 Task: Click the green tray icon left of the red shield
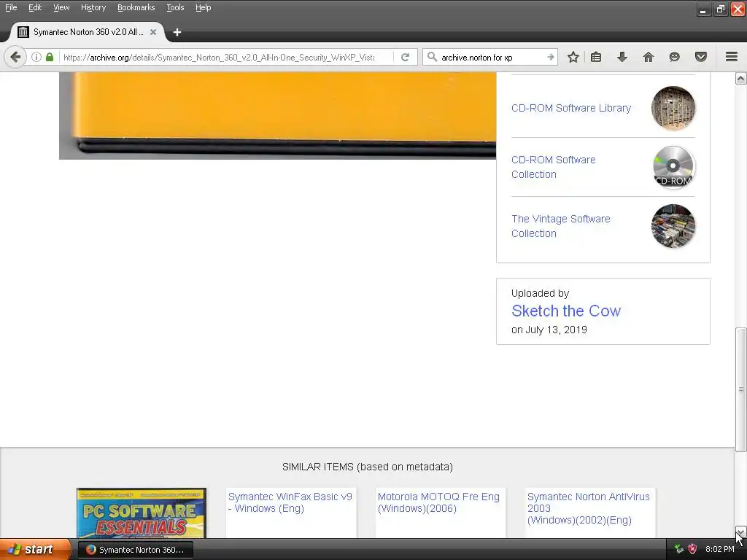tap(679, 549)
